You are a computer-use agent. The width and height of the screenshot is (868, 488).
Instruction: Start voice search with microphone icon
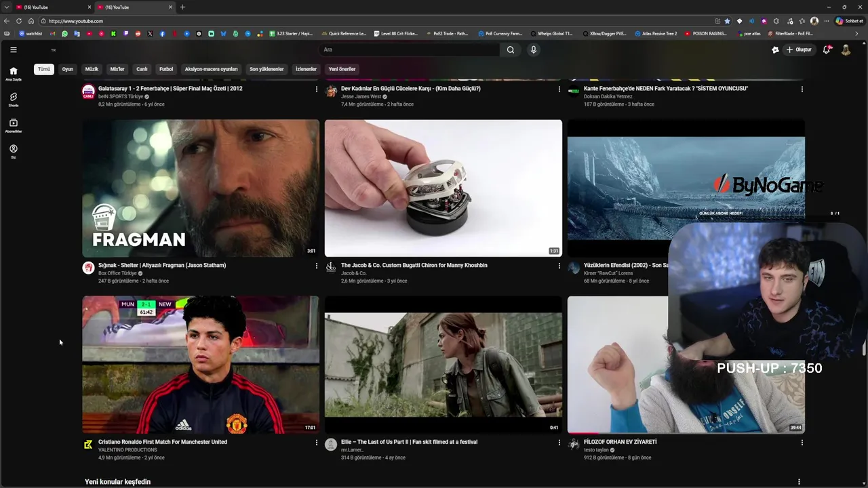tap(534, 49)
